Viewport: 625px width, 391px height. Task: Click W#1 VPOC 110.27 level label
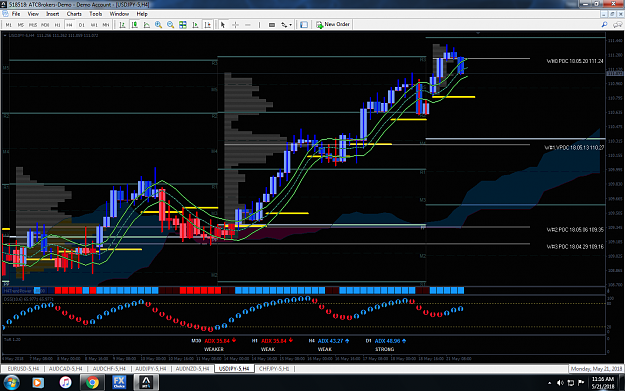574,148
